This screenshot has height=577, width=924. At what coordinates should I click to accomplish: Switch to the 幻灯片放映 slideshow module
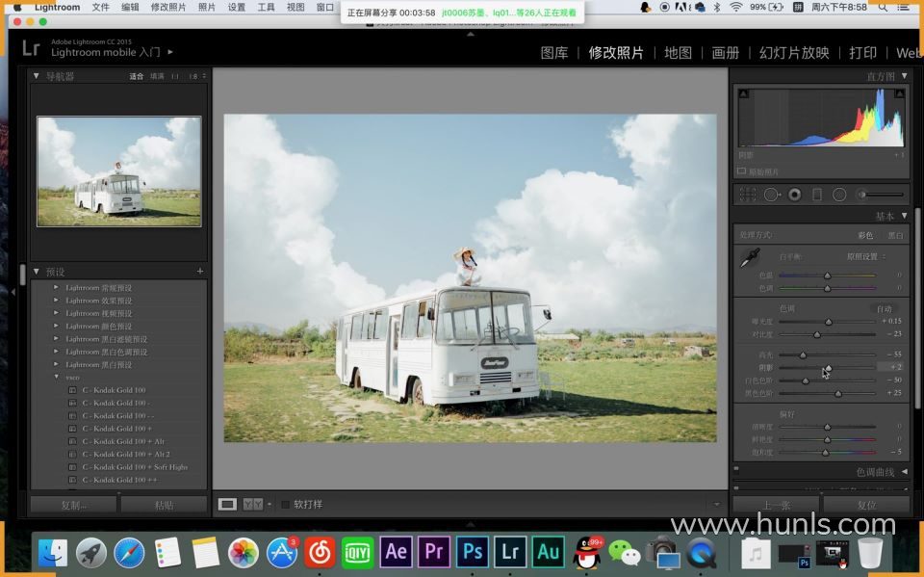(x=794, y=53)
